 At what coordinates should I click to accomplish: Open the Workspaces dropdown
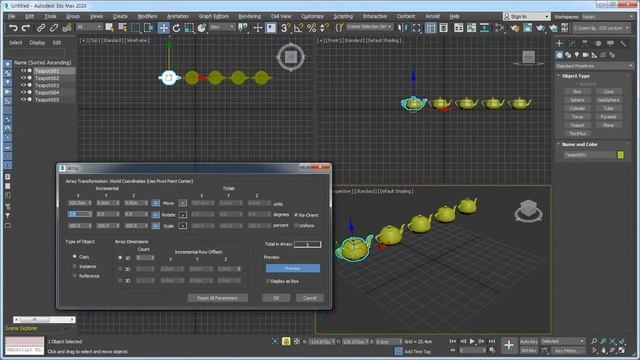tap(607, 17)
